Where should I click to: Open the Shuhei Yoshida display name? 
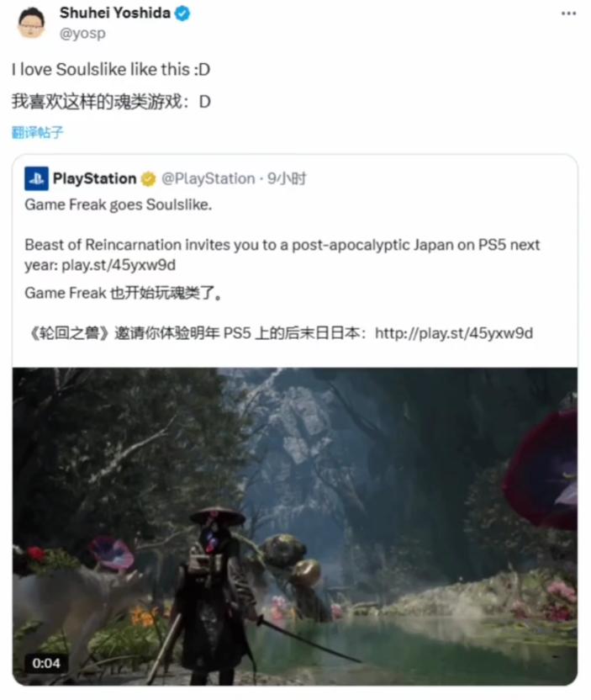[115, 13]
